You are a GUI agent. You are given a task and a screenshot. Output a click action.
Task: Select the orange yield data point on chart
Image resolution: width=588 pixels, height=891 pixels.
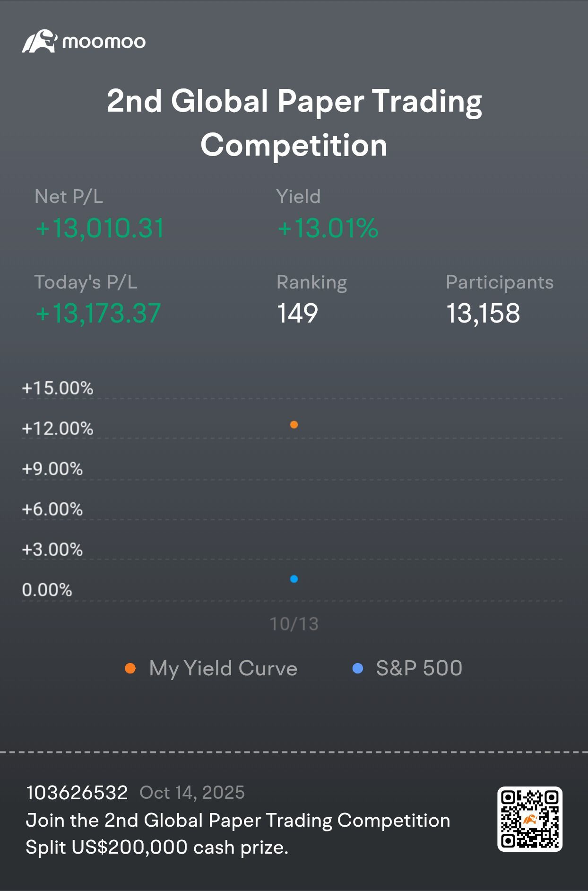coord(294,425)
